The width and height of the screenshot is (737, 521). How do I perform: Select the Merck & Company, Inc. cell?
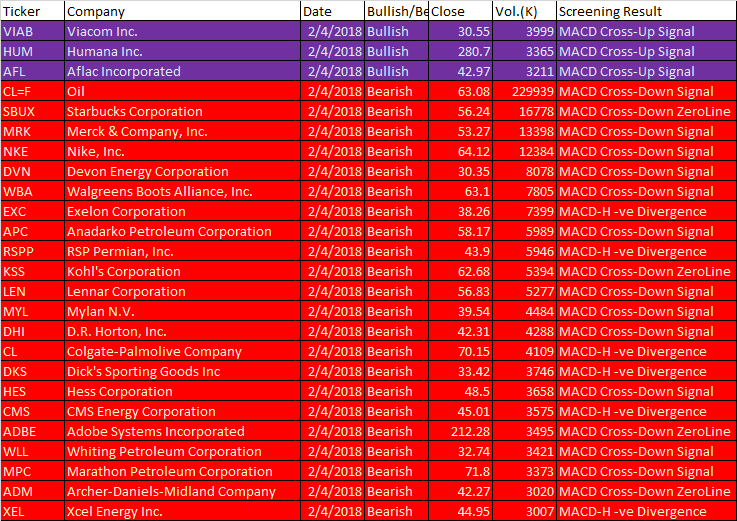(182, 131)
